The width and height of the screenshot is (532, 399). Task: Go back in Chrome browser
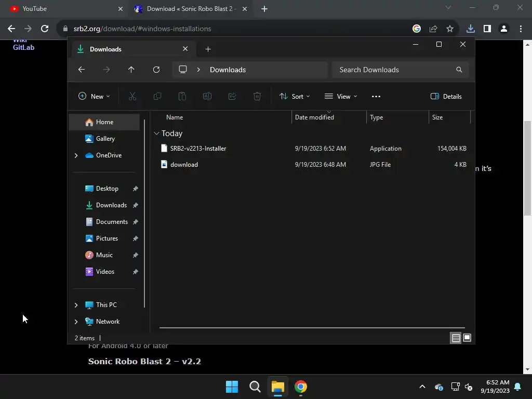[x=11, y=29]
